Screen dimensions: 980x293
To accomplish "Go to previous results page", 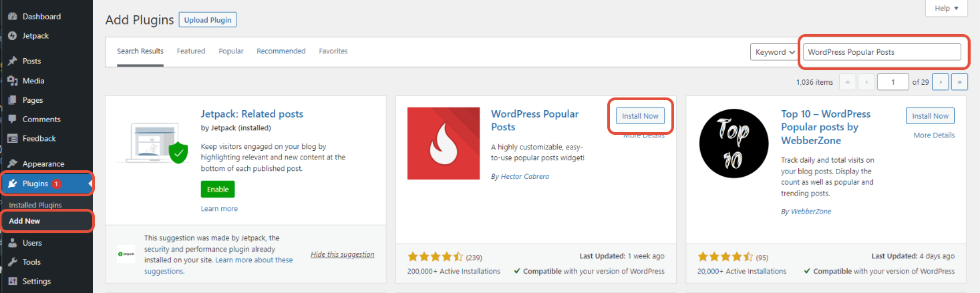I will pos(866,81).
